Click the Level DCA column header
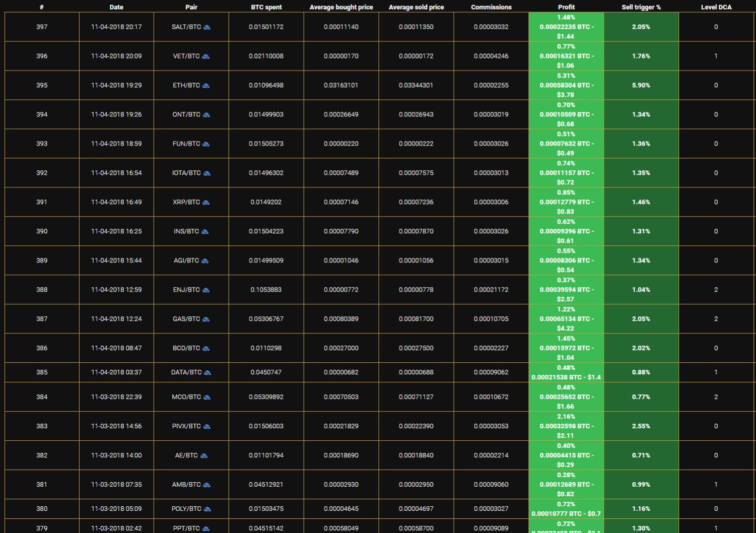The image size is (756, 533). tap(716, 7)
